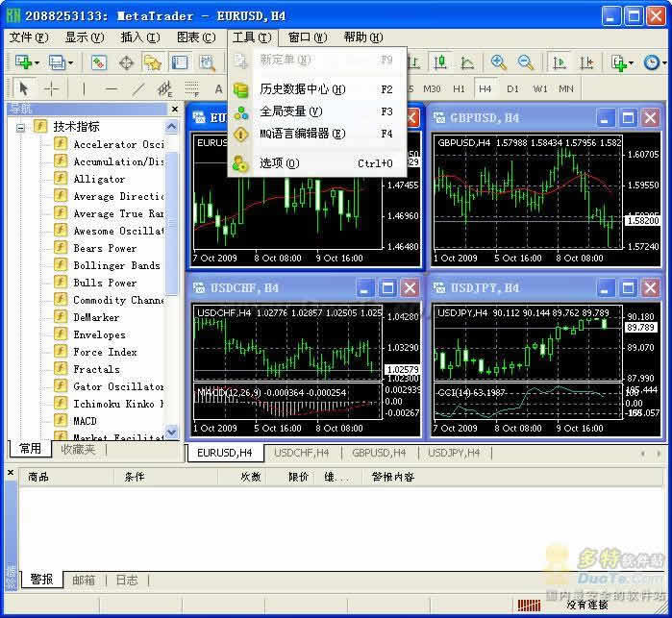The height and width of the screenshot is (618, 672).
Task: Select the vertical line drawing tool
Action: (84, 89)
